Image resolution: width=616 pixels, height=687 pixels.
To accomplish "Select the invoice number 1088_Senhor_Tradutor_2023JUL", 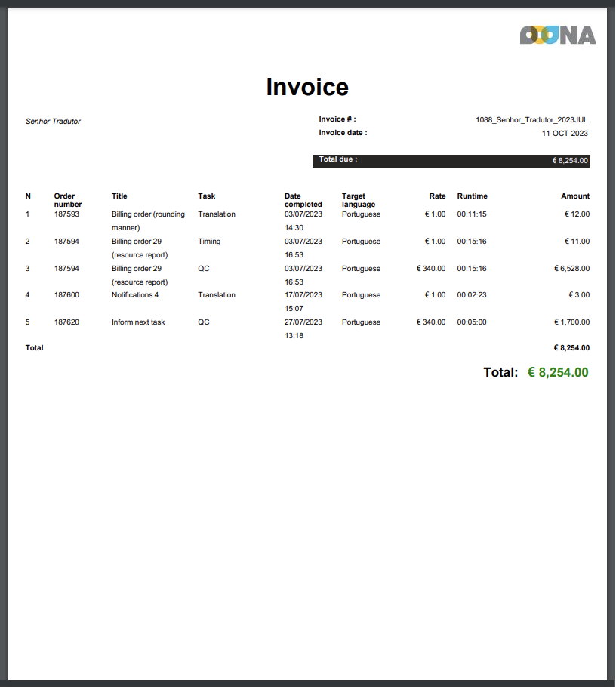I will tap(531, 119).
